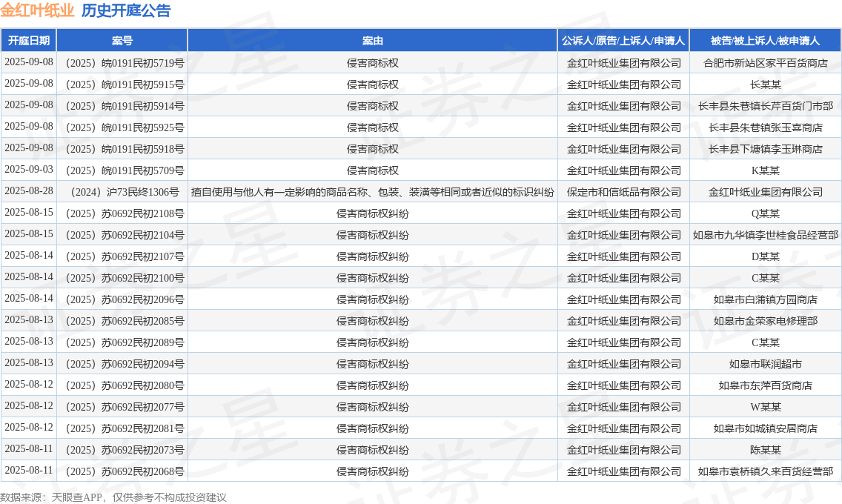This screenshot has width=842, height=504.
Task: Select case number 沪73民终1306号
Action: 125,192
